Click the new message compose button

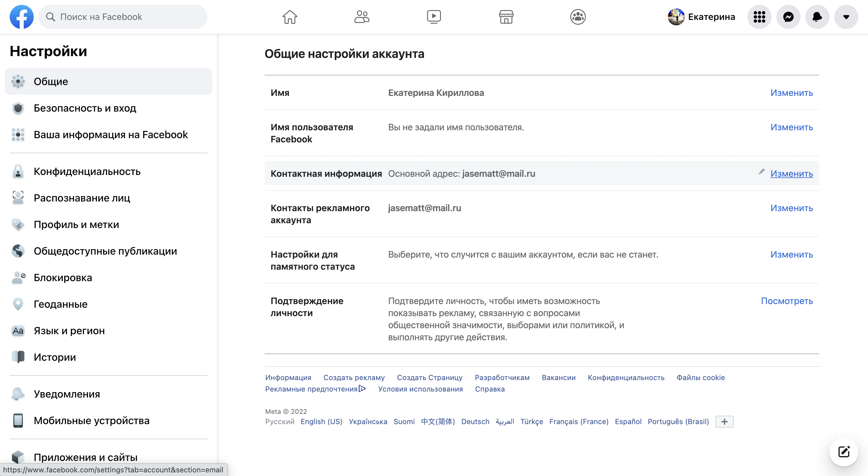click(844, 452)
